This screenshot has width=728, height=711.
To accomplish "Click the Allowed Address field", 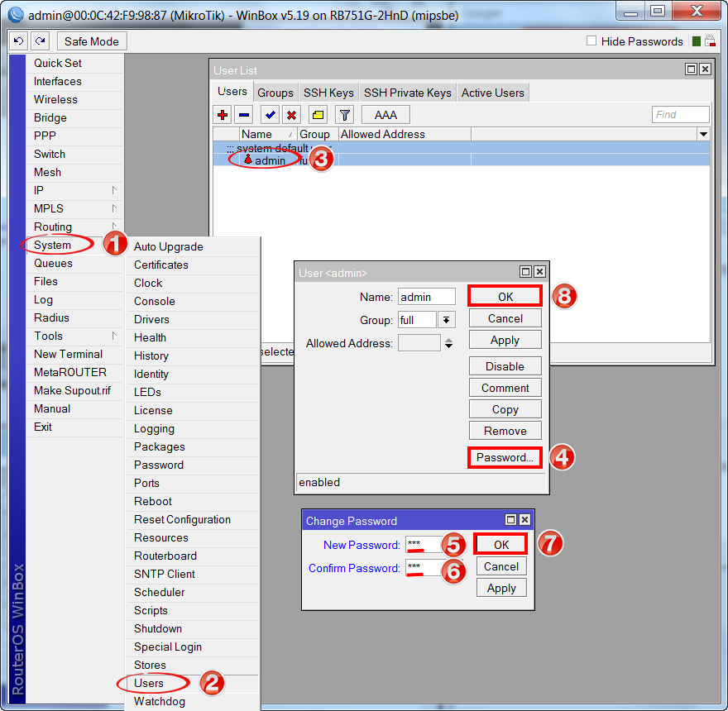I will pos(419,343).
